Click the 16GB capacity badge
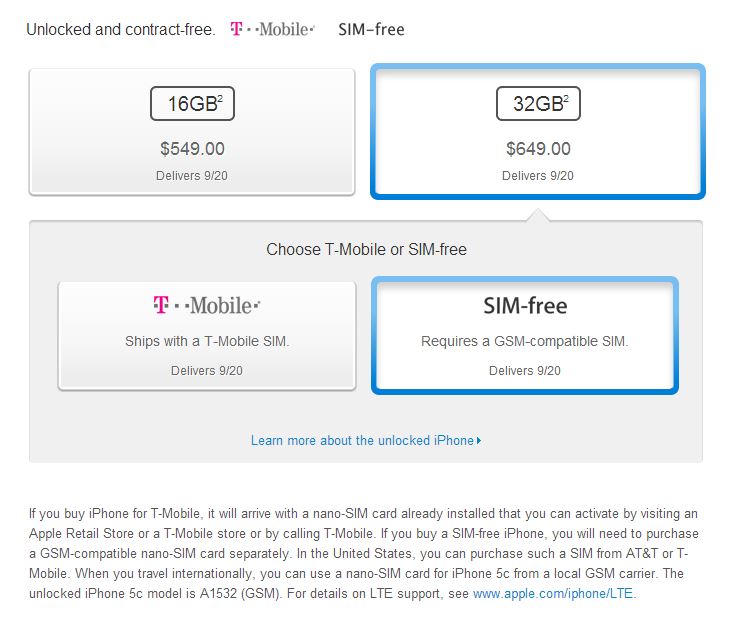The image size is (747, 626). pos(192,103)
